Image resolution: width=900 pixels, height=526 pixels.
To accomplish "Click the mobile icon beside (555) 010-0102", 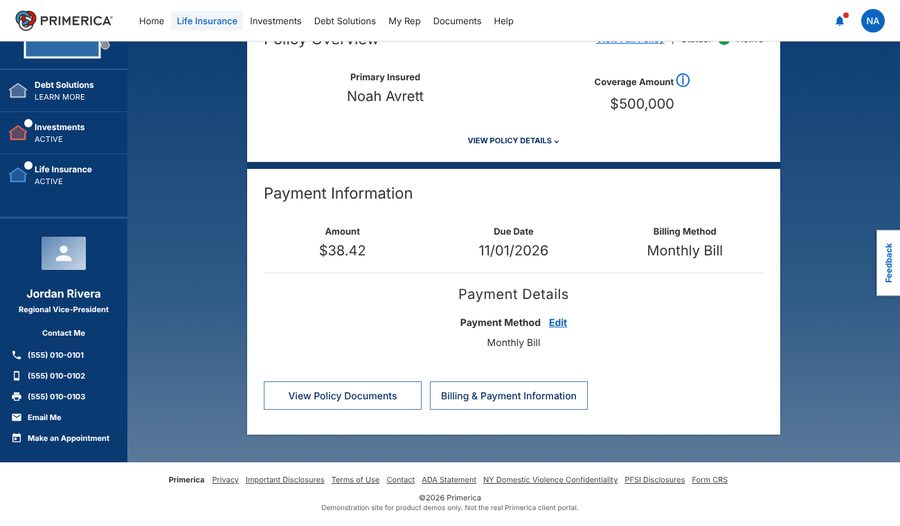I will (x=17, y=376).
